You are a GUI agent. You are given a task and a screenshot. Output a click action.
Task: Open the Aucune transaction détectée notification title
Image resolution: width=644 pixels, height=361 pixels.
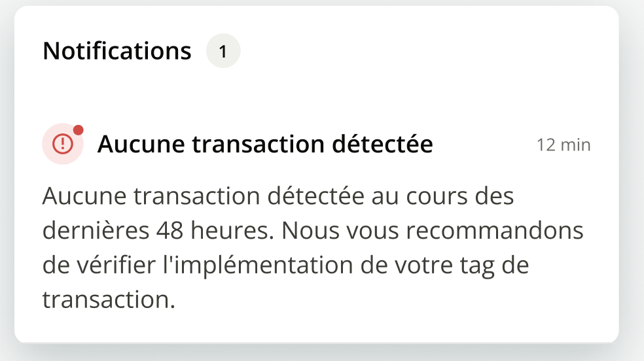265,145
